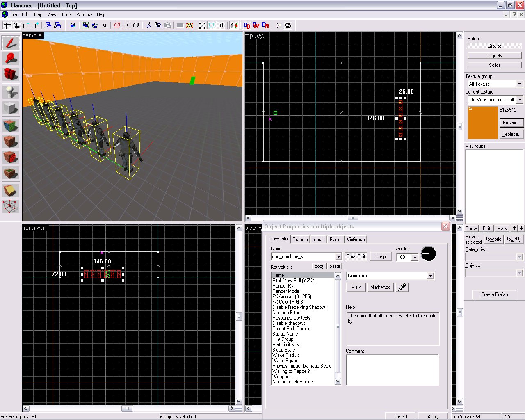Image resolution: width=525 pixels, height=420 pixels.
Task: Switch to the Vertex editing tool
Action: pos(11,206)
